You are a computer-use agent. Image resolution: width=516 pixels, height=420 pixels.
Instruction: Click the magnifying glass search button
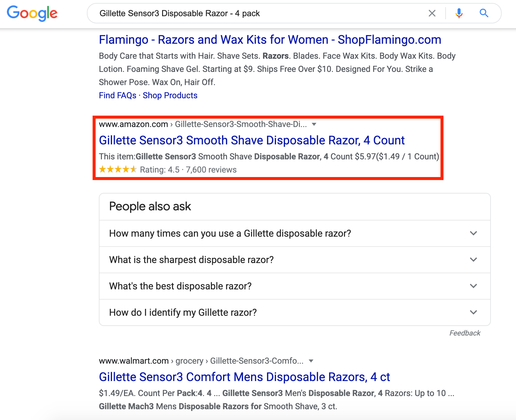484,13
